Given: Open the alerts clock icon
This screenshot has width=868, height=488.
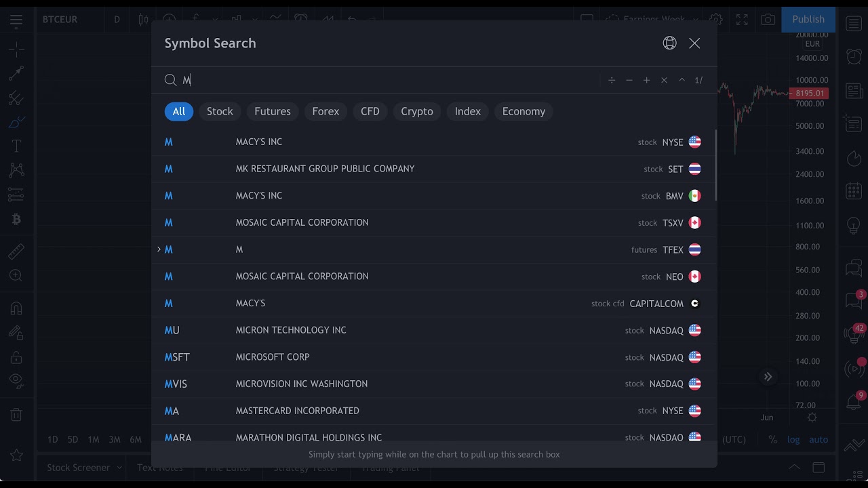Looking at the screenshot, I should click(854, 56).
